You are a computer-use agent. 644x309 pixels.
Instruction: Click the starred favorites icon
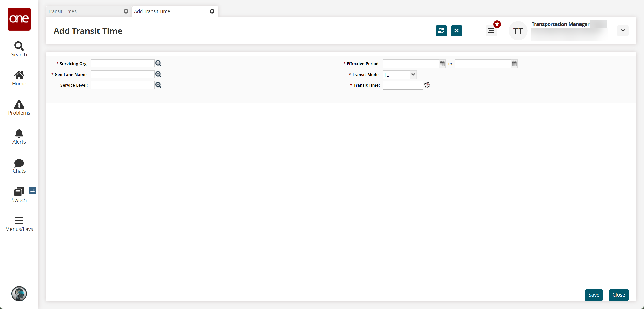[x=497, y=24]
